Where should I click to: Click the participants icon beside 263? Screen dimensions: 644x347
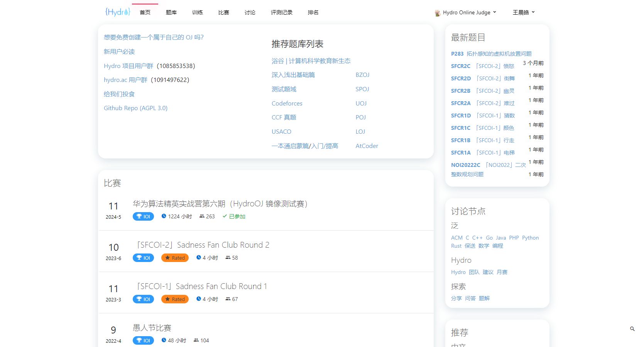(x=202, y=216)
